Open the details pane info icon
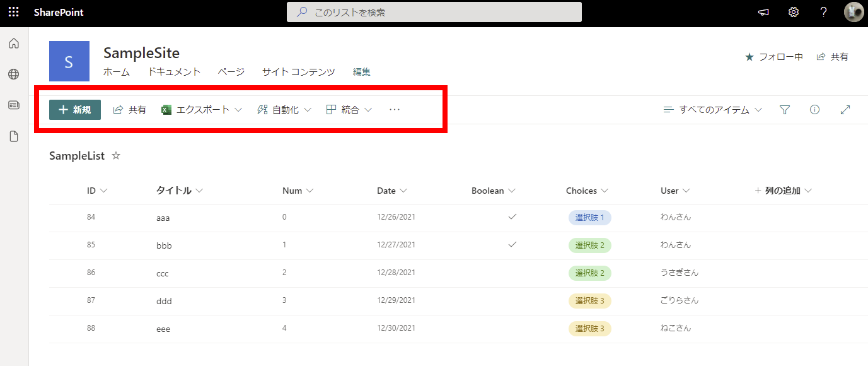 coord(814,110)
